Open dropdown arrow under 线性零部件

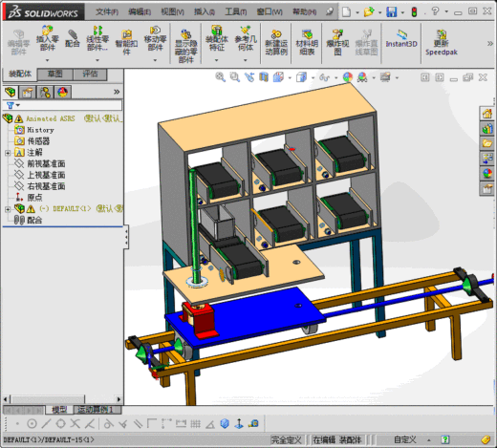(x=97, y=60)
